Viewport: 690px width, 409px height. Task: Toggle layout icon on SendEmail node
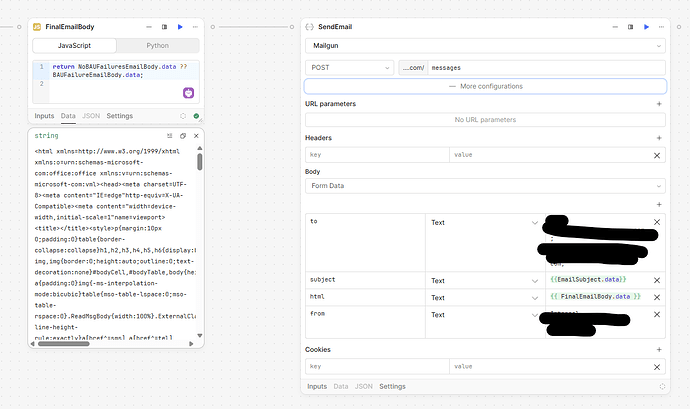631,27
